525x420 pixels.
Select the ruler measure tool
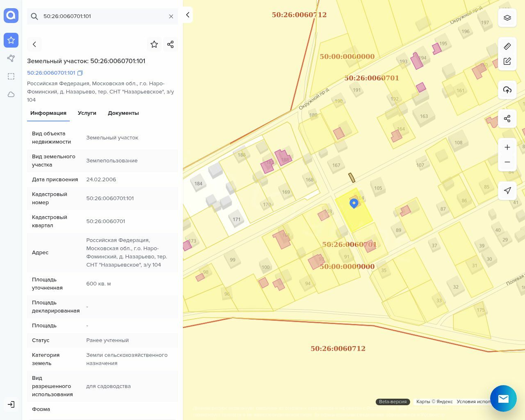(507, 46)
